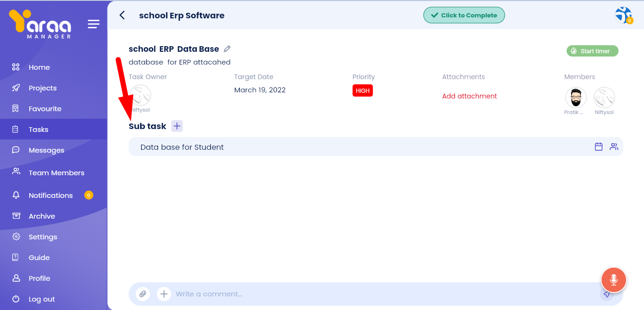Click Add attachment link
Image resolution: width=644 pixels, height=310 pixels.
click(469, 96)
